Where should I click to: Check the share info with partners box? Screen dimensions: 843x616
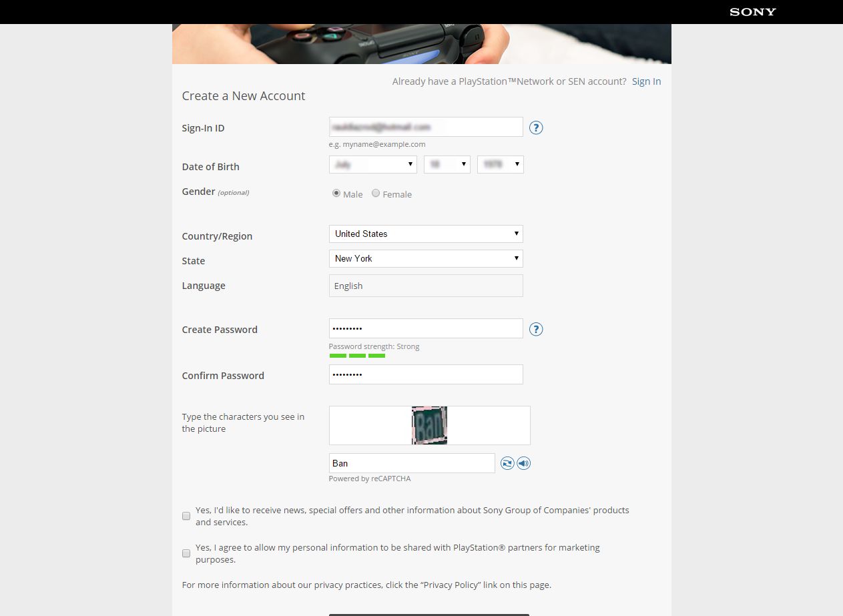(186, 553)
